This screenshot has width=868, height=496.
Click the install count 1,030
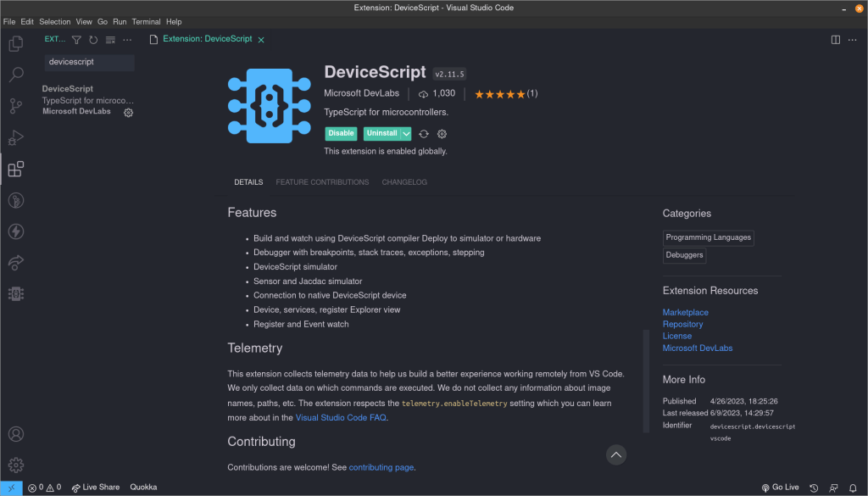click(437, 93)
